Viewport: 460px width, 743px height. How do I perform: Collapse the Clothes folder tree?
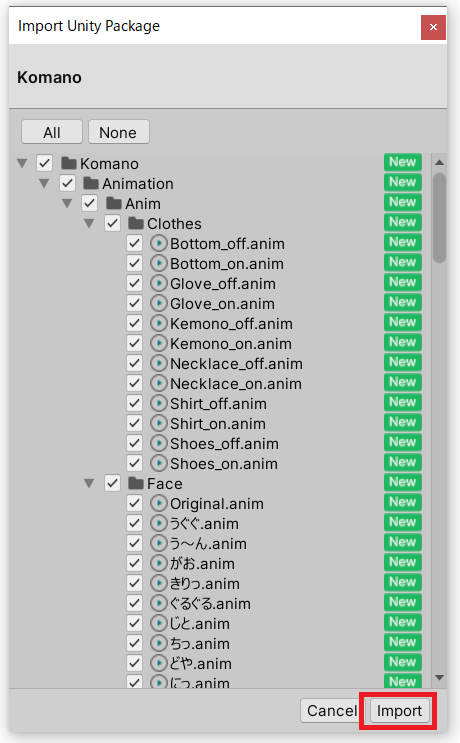[89, 223]
